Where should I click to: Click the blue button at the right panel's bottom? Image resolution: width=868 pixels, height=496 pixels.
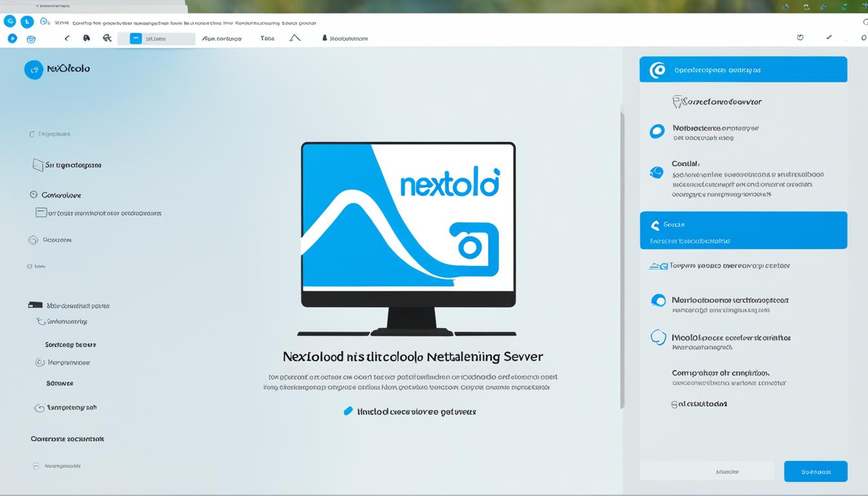[x=816, y=471]
